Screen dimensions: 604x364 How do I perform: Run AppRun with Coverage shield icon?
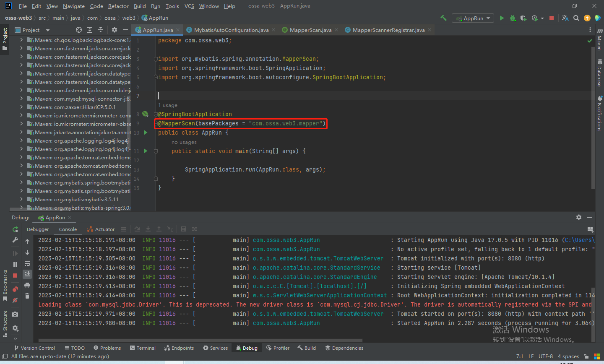(x=523, y=18)
